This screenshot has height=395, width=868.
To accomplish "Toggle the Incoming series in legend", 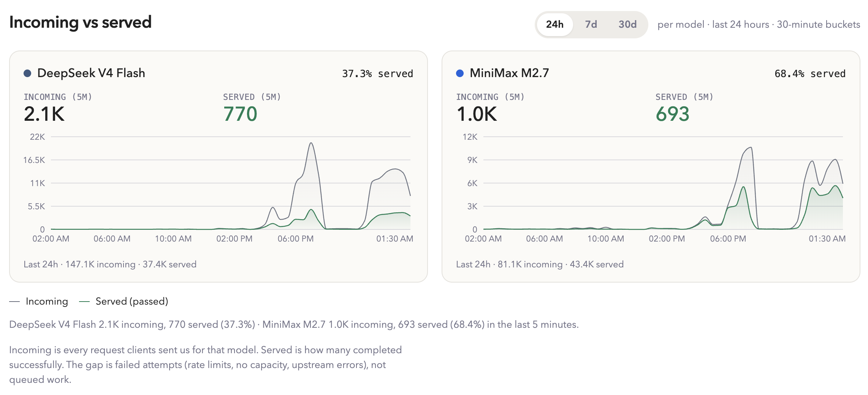I will pos(47,302).
